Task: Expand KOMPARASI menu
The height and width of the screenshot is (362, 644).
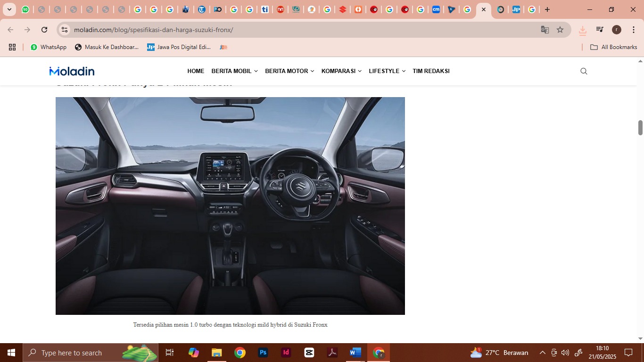Action: (341, 71)
